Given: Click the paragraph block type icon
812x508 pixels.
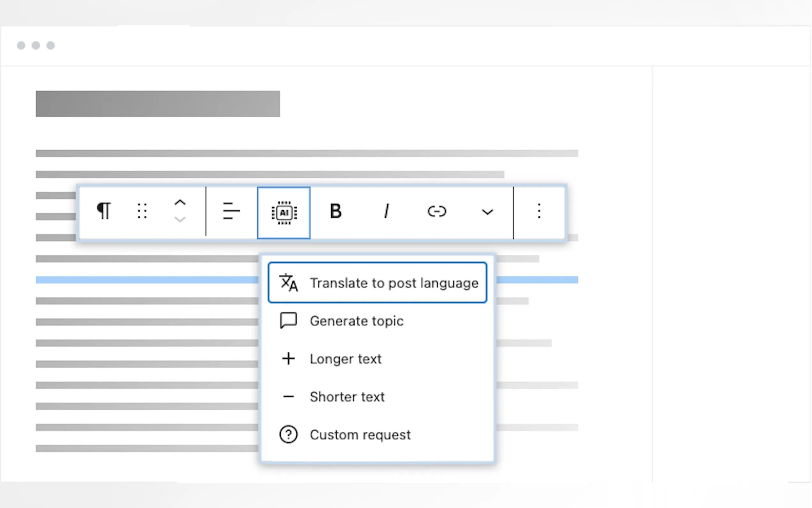Looking at the screenshot, I should (x=104, y=211).
